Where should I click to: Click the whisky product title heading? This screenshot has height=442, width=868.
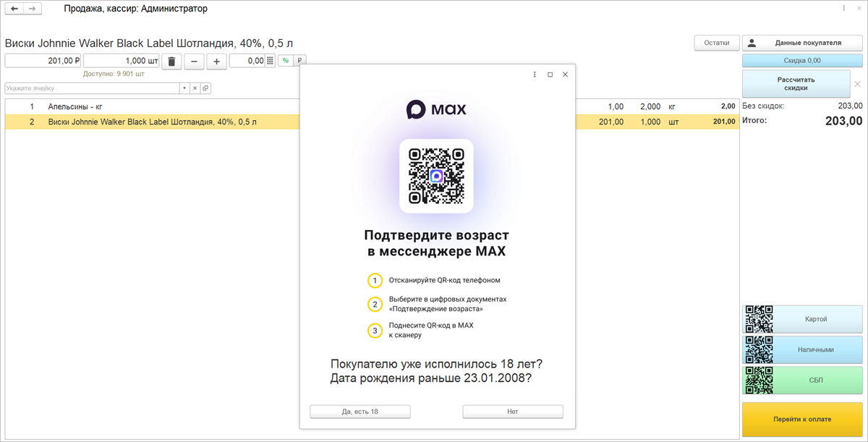tap(149, 43)
